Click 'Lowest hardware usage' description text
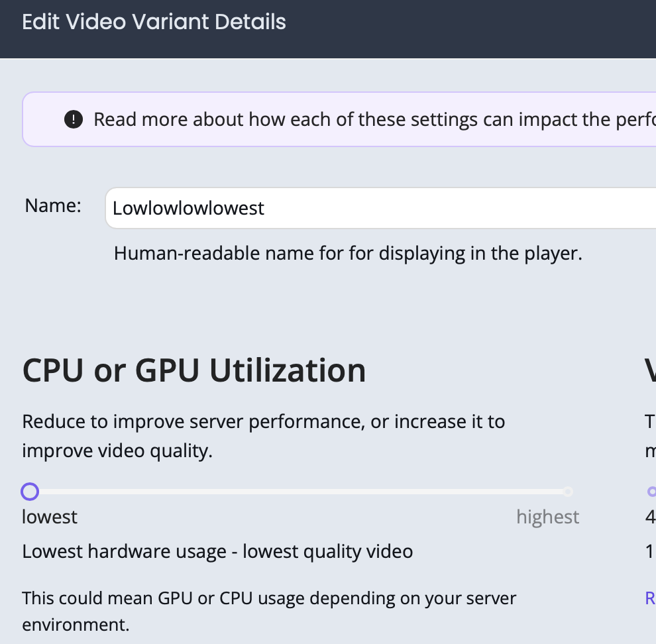 click(x=217, y=551)
